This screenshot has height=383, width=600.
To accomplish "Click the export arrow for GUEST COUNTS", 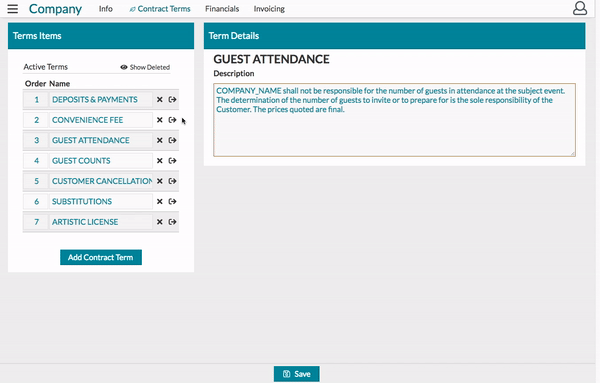I will coord(173,161).
